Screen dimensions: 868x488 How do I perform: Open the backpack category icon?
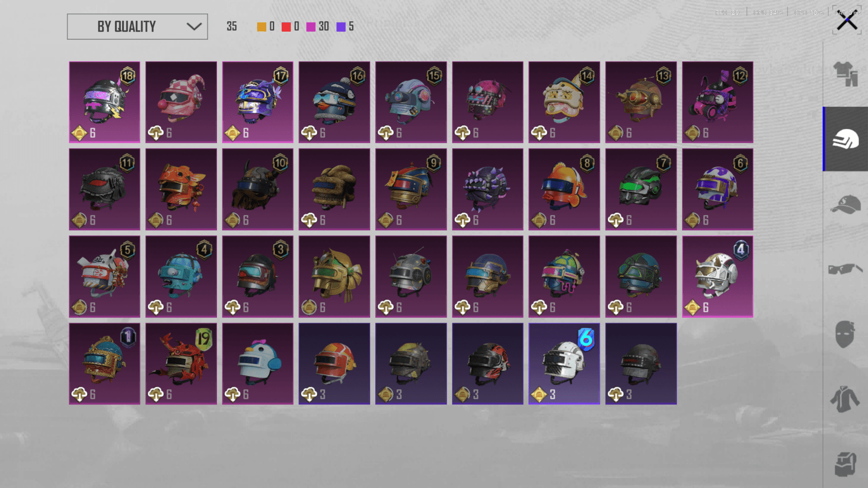pos(845,465)
